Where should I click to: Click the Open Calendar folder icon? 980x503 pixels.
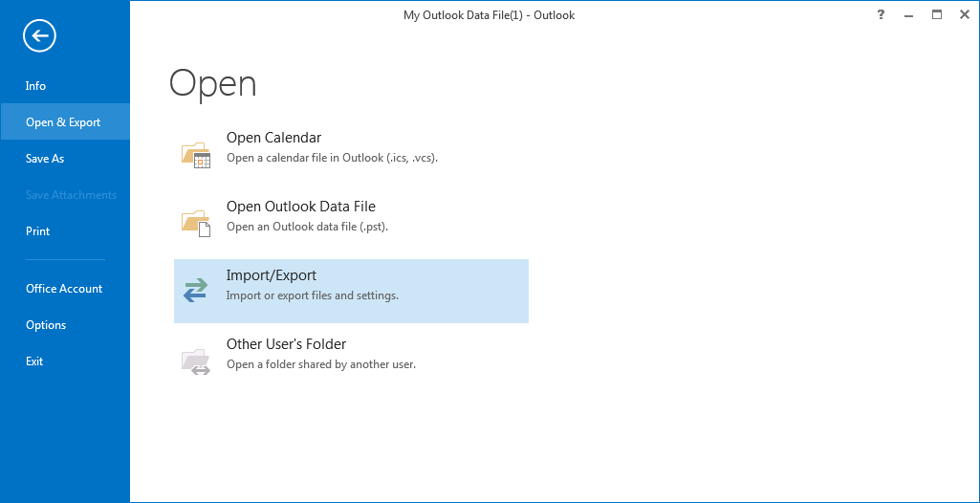point(196,155)
